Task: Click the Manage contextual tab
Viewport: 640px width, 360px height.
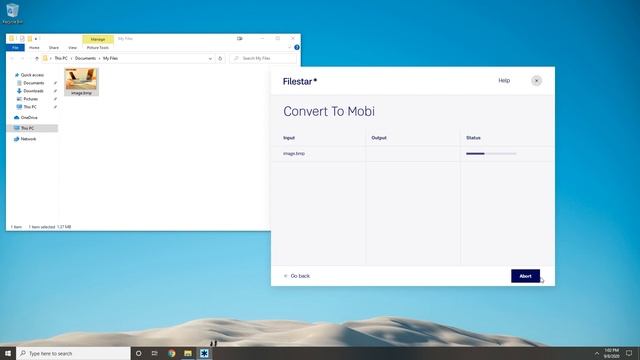Action: pyautogui.click(x=98, y=39)
